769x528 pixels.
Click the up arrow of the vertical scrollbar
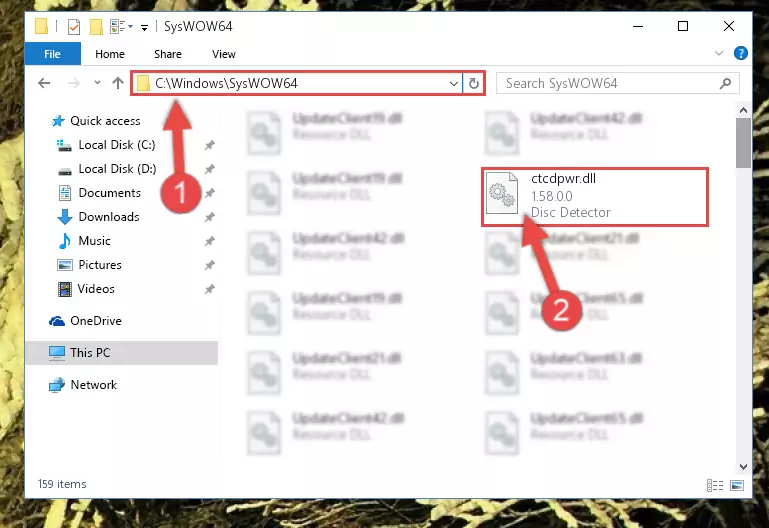[743, 110]
